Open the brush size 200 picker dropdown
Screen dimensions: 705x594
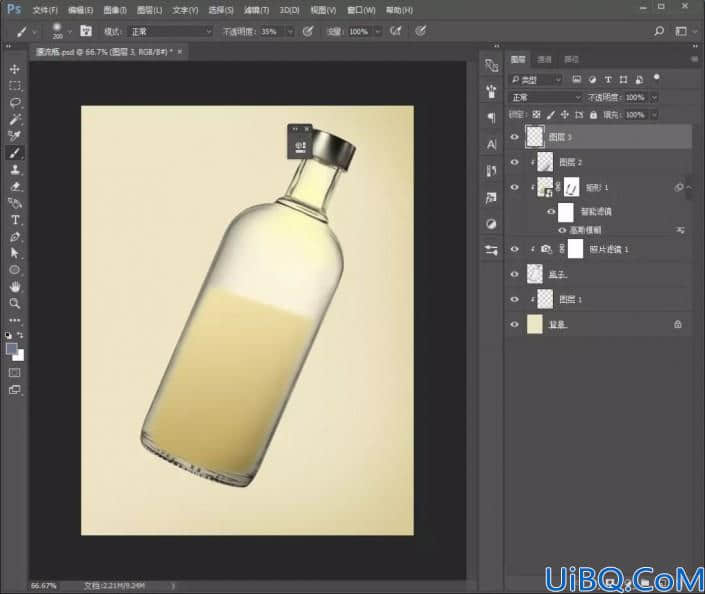pyautogui.click(x=70, y=31)
